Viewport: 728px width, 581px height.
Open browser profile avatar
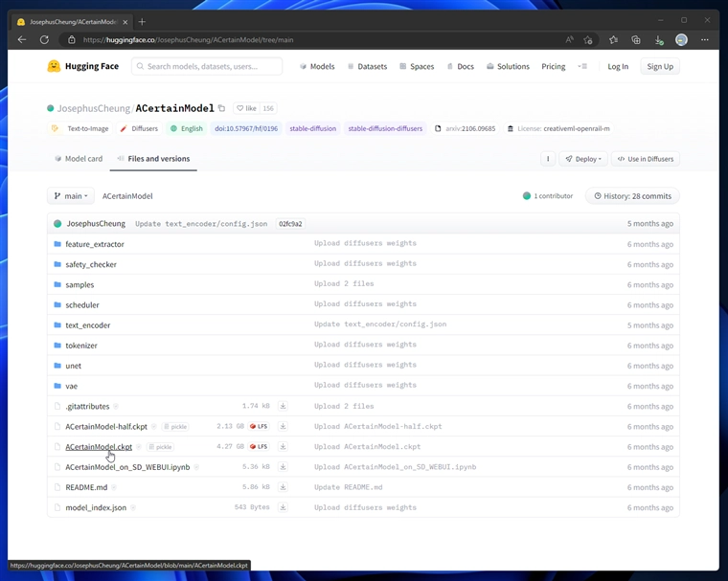tap(681, 40)
